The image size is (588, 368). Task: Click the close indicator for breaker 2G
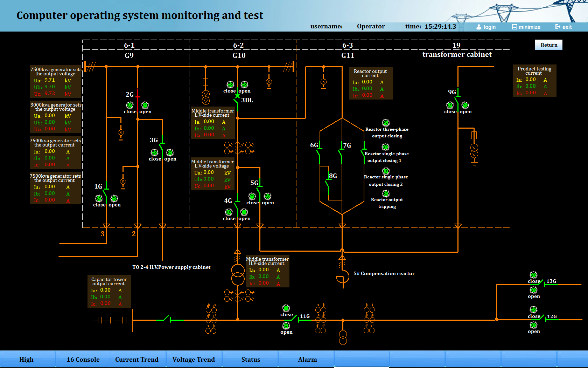(130, 105)
